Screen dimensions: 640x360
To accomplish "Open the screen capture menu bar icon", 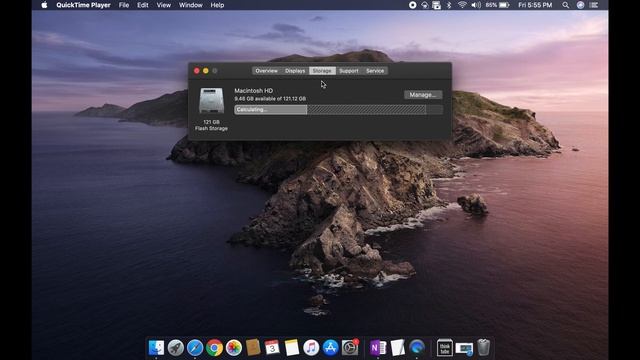I will 436,5.
